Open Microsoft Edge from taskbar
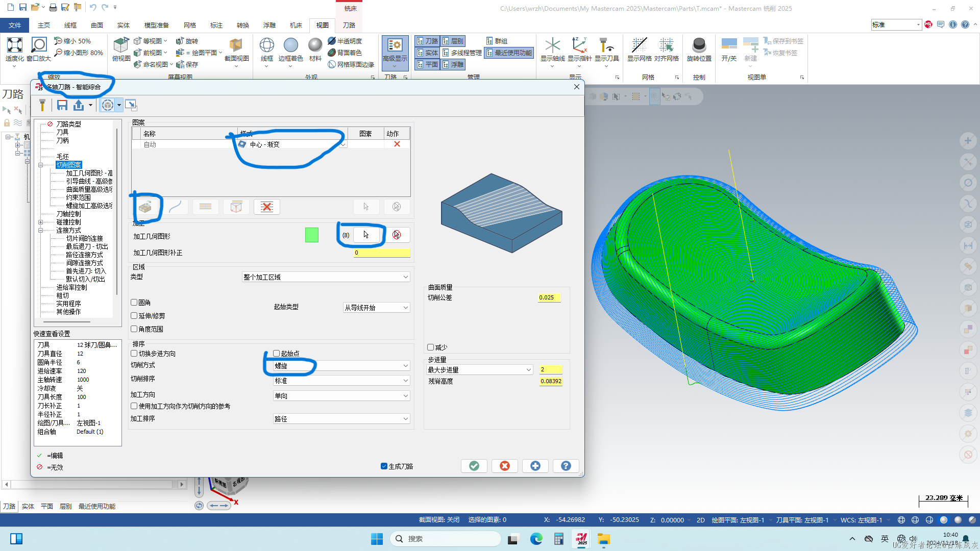Screen dimensions: 980x551 click(536, 539)
